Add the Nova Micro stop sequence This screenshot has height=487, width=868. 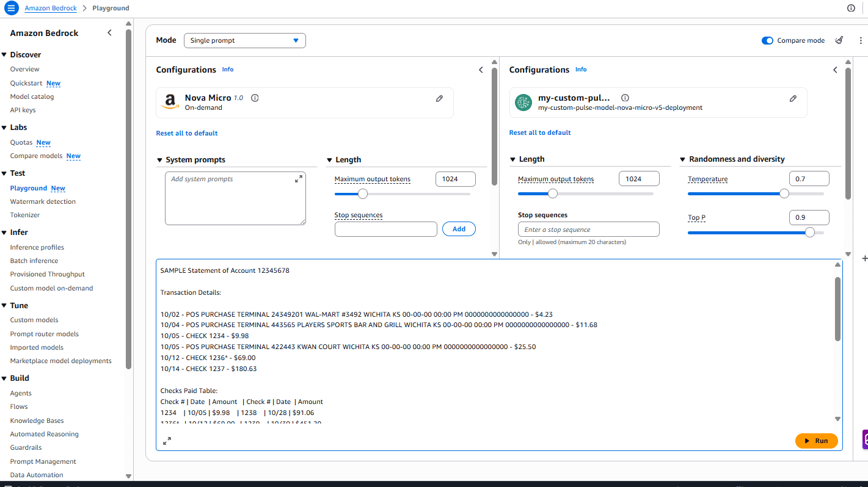click(459, 229)
